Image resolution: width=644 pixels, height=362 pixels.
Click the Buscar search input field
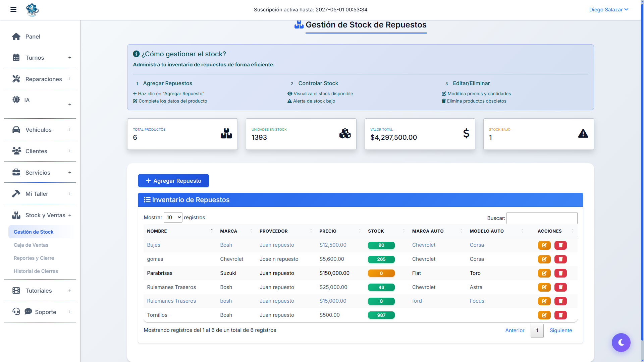click(x=542, y=218)
